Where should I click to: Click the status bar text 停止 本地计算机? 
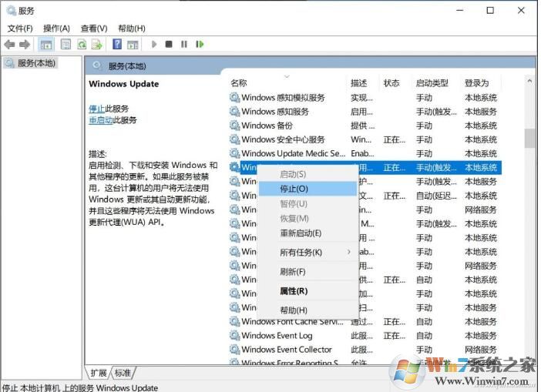pos(79,388)
